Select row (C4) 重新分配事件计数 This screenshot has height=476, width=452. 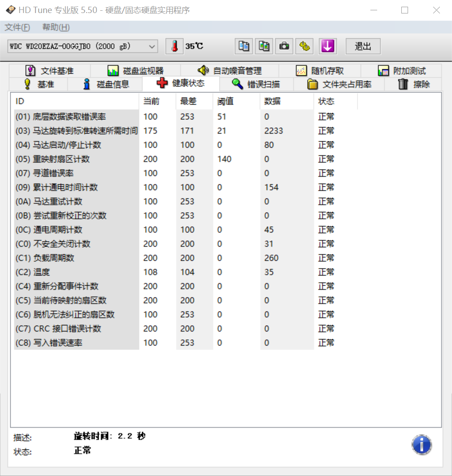tap(185, 286)
